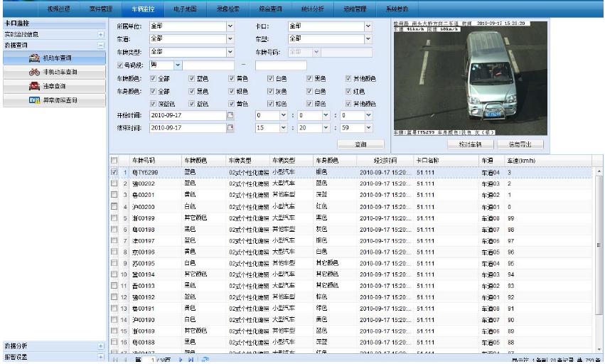Viewport: 605px width, 364px height.
Task: Tick row checkbox for 沪00200
Action: pyautogui.click(x=114, y=206)
